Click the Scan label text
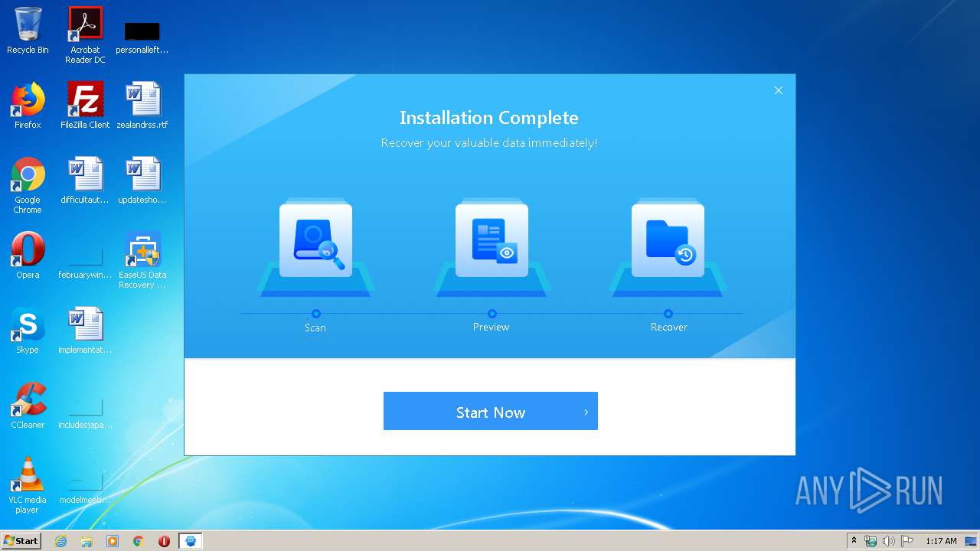This screenshot has height=551, width=980. tap(315, 328)
